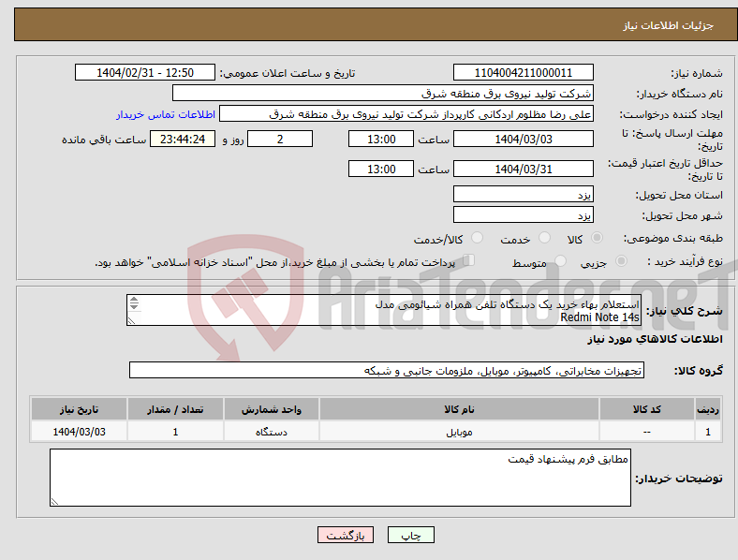Click the گروه کالا label
The image size is (738, 560).
coord(699,371)
